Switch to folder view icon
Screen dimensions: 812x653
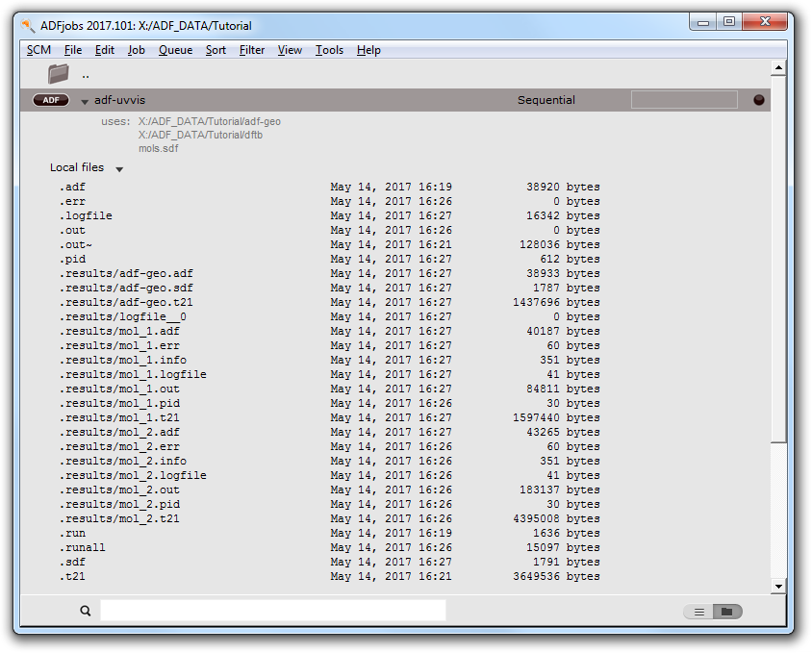coord(727,612)
